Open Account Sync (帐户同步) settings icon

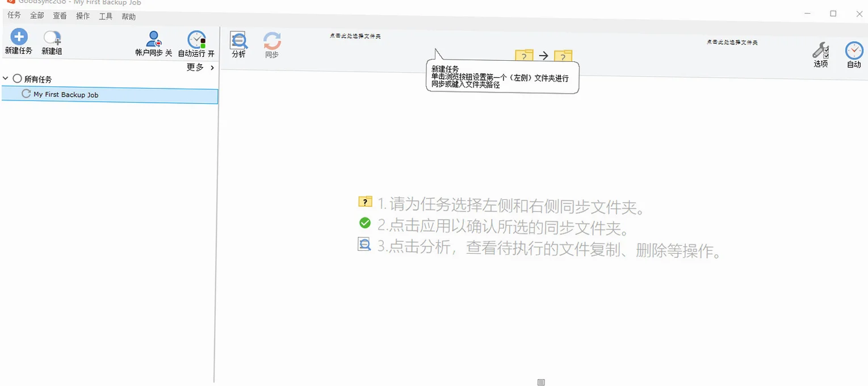(154, 39)
